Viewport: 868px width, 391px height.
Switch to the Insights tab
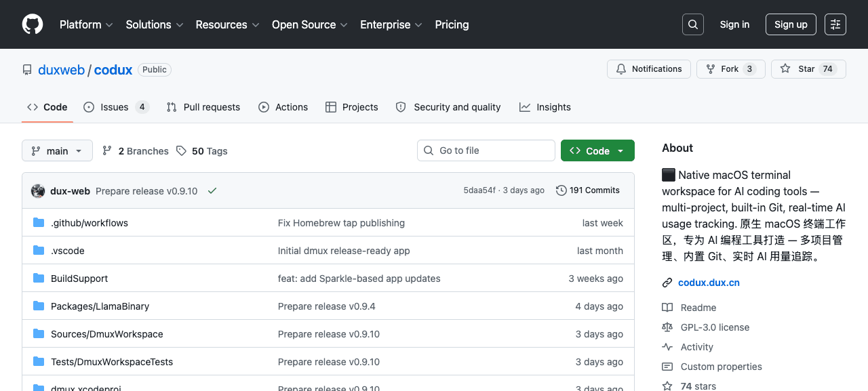[545, 107]
